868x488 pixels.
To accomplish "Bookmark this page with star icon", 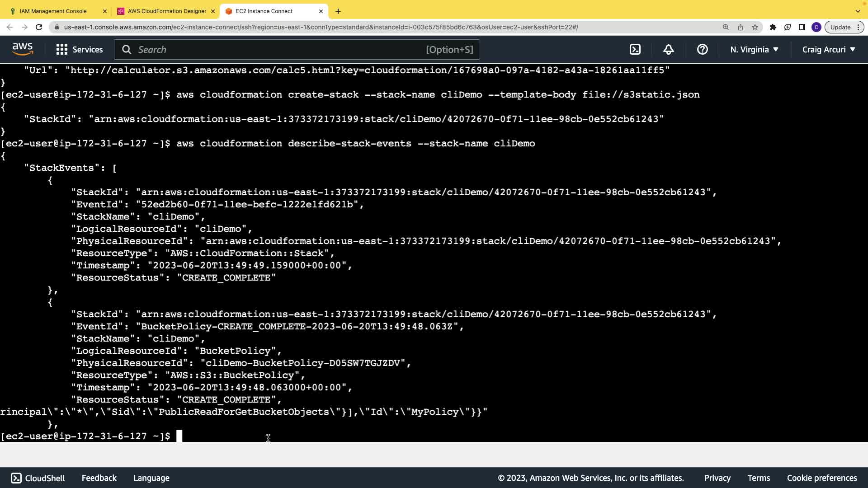I will (755, 27).
